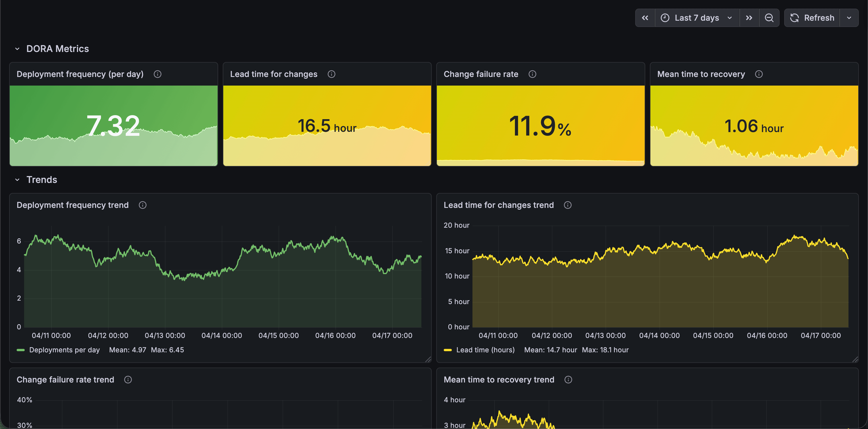
Task: Click info icon beside Mean time to recovery
Action: [x=758, y=74]
